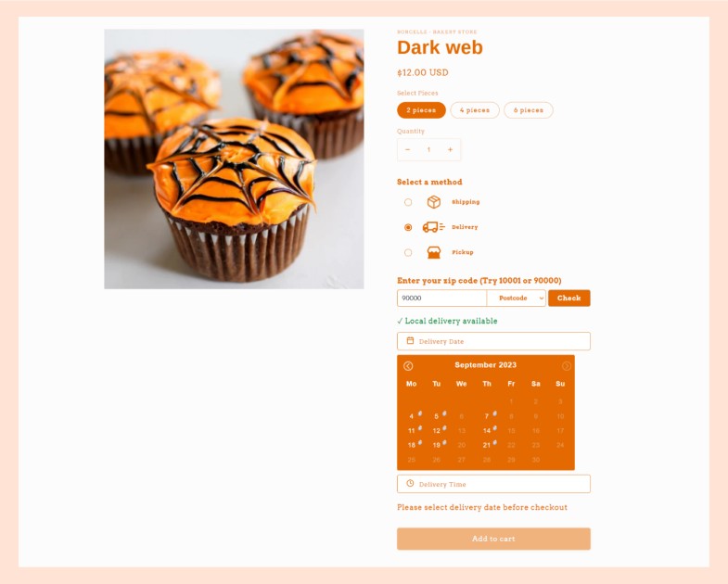
Task: Choose the 6 pieces option
Action: point(529,110)
